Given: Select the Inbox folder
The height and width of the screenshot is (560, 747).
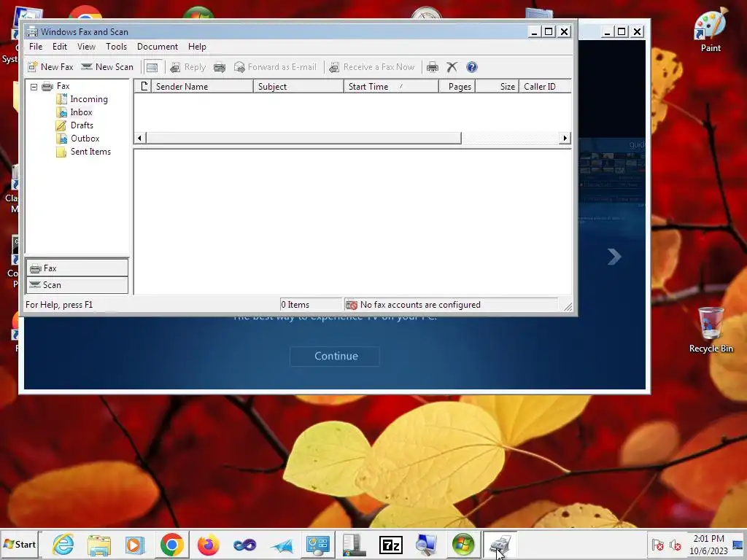Looking at the screenshot, I should (x=81, y=112).
